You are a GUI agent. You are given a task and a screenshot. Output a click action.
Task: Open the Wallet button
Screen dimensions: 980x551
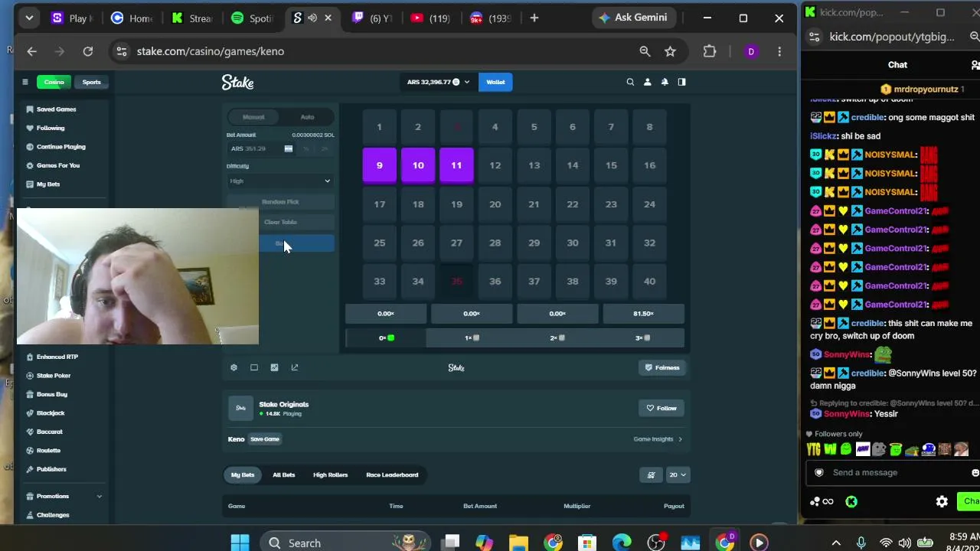pyautogui.click(x=495, y=82)
